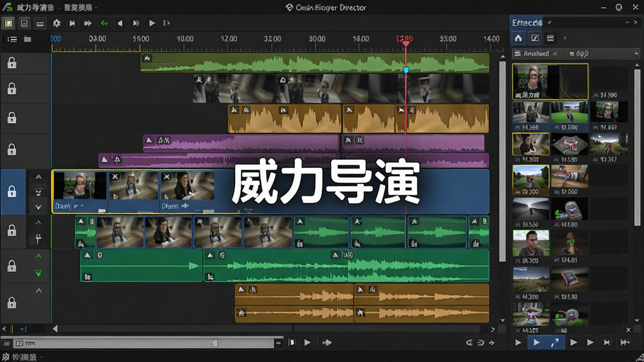The image size is (644, 362).
Task: Toggle the lock on the bottom orange audio track
Action: tap(12, 302)
